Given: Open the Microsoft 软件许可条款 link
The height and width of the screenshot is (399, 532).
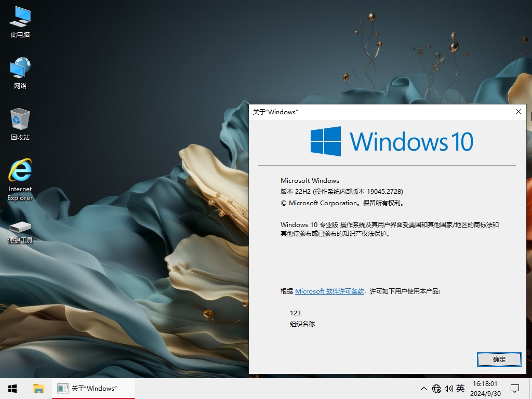Looking at the screenshot, I should 329,291.
